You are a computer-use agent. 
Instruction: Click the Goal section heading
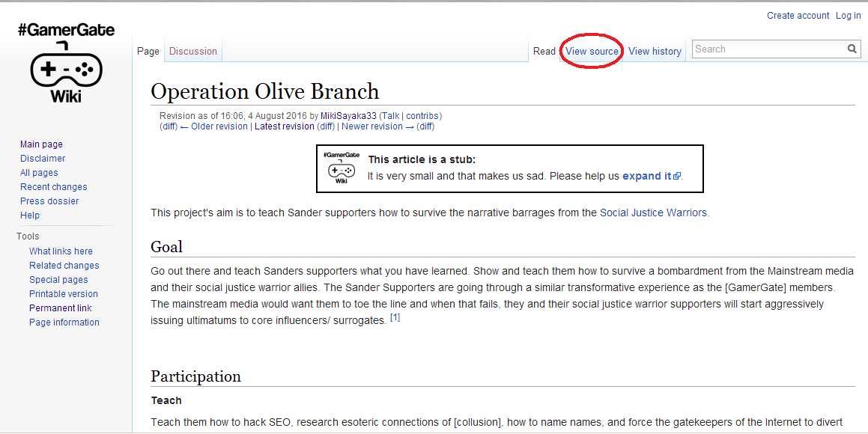[166, 247]
